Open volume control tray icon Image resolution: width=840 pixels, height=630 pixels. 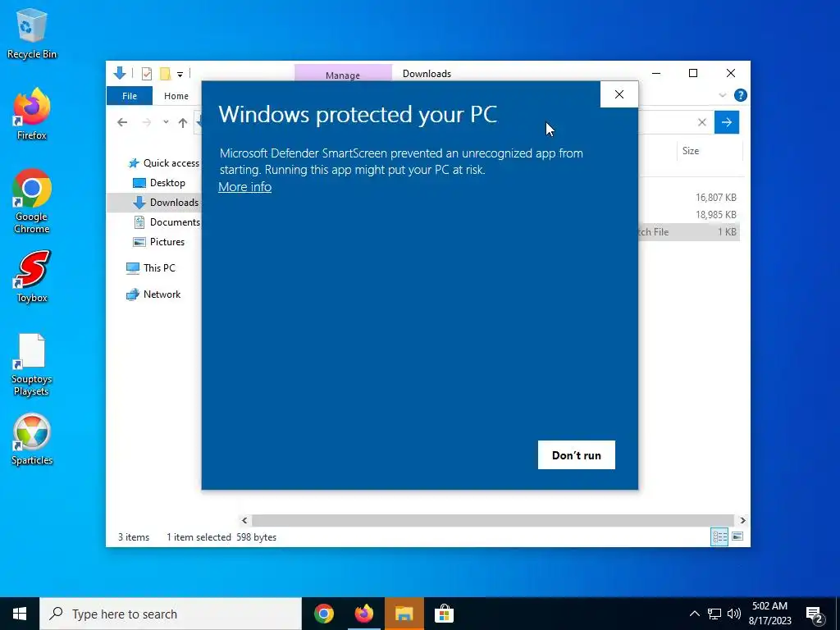click(x=734, y=614)
